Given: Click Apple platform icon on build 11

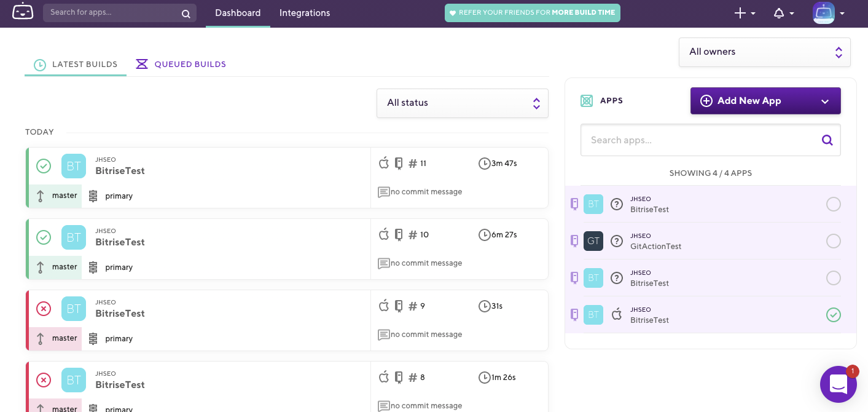Looking at the screenshot, I should tap(384, 163).
